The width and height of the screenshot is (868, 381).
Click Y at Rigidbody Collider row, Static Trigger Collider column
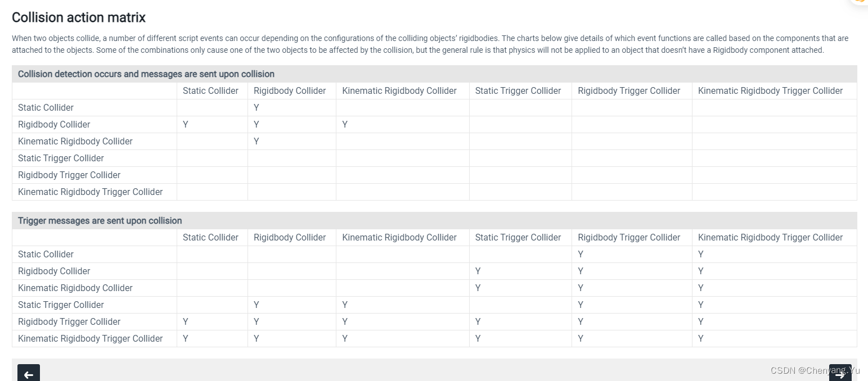pos(478,271)
